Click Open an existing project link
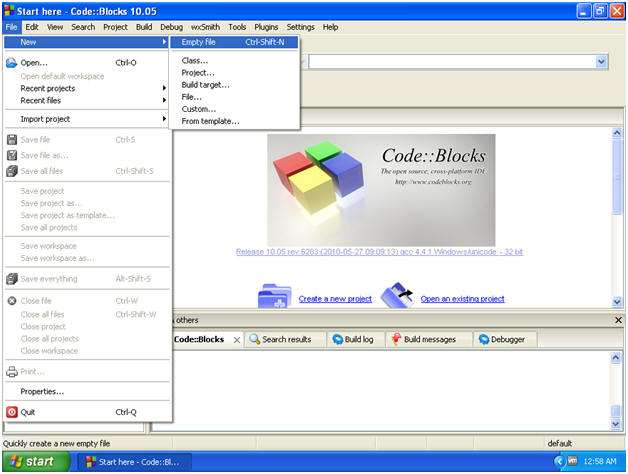The width and height of the screenshot is (628, 474). coord(462,299)
